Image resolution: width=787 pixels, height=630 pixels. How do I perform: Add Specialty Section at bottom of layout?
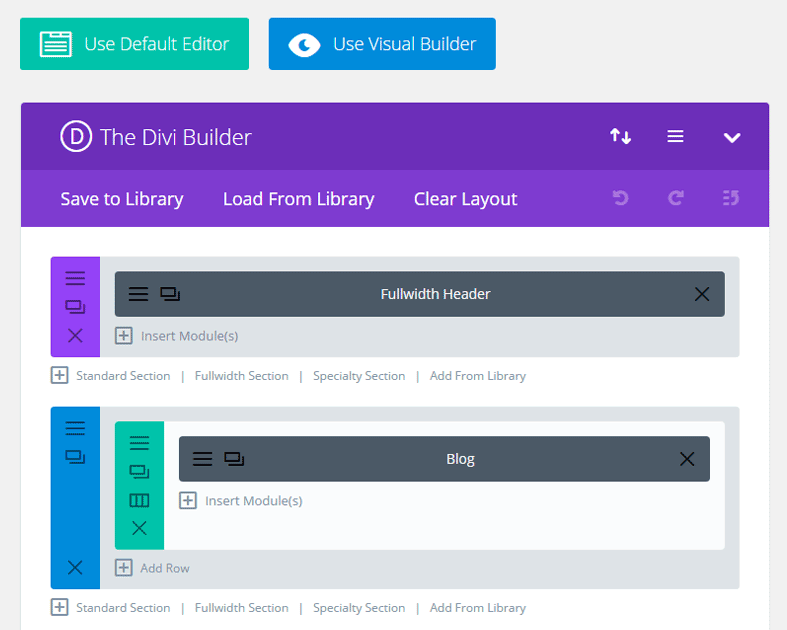point(359,608)
